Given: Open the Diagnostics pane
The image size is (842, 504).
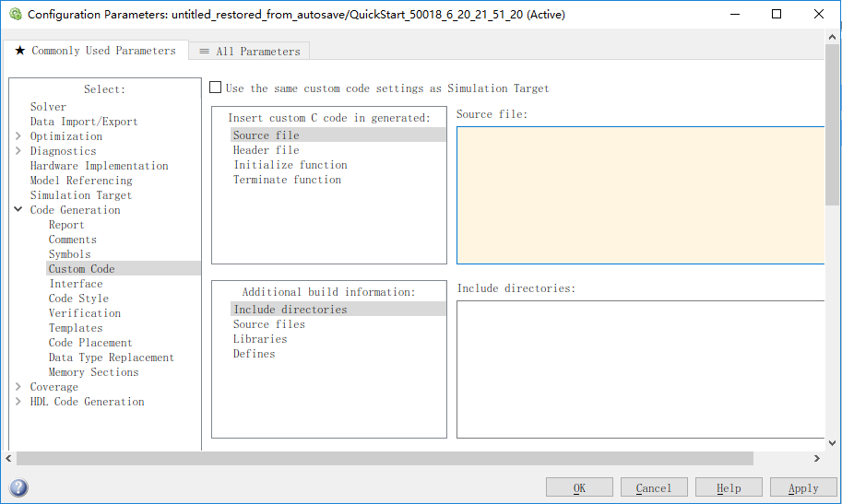Looking at the screenshot, I should pyautogui.click(x=63, y=151).
